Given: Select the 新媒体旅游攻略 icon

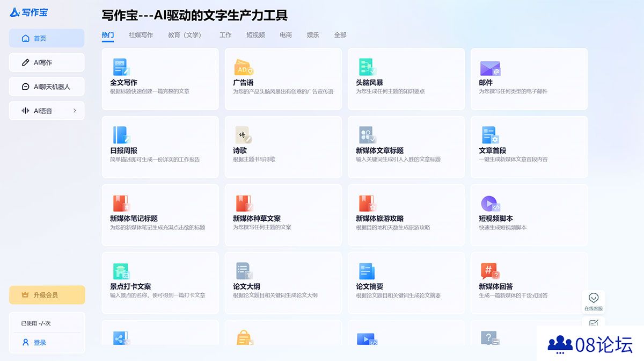Looking at the screenshot, I should click(367, 203).
